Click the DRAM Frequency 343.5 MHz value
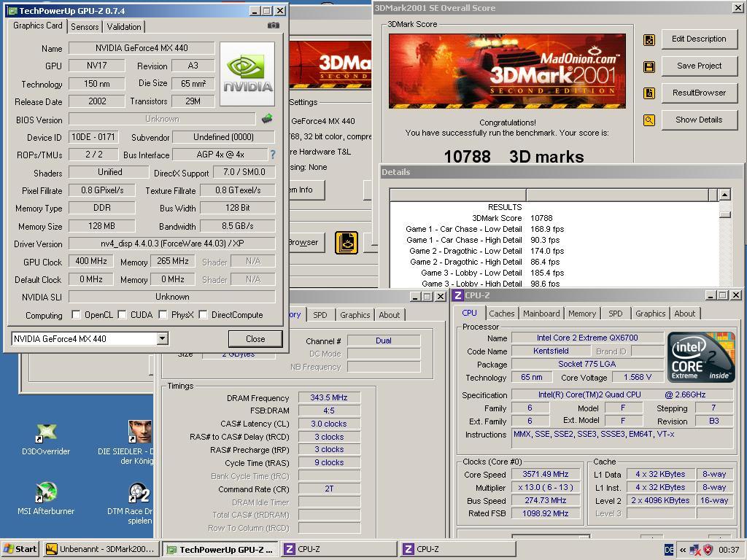This screenshot has width=747, height=560. click(x=329, y=397)
